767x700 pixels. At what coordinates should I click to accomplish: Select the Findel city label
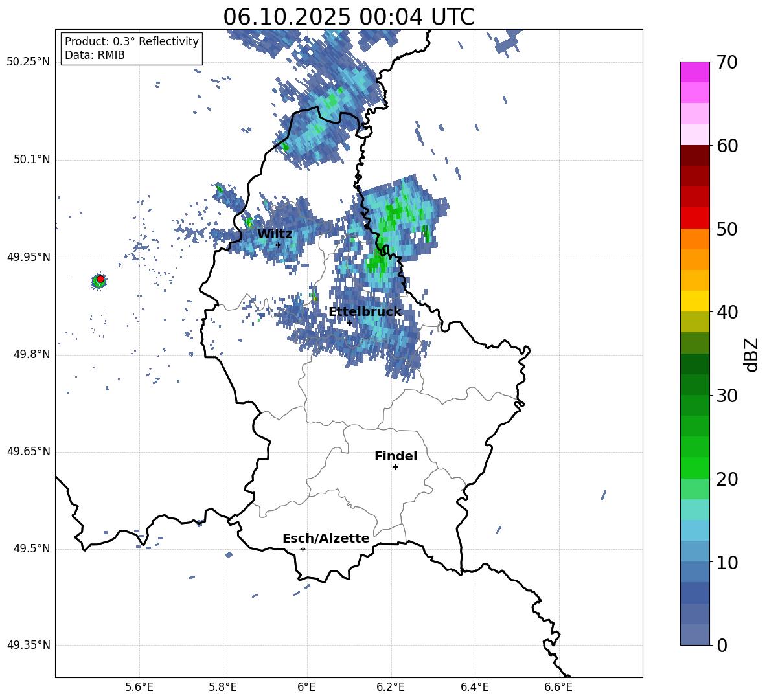point(396,457)
